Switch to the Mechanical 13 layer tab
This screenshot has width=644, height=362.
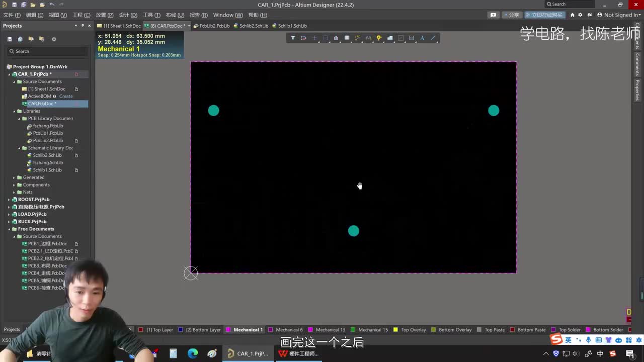[x=331, y=330]
